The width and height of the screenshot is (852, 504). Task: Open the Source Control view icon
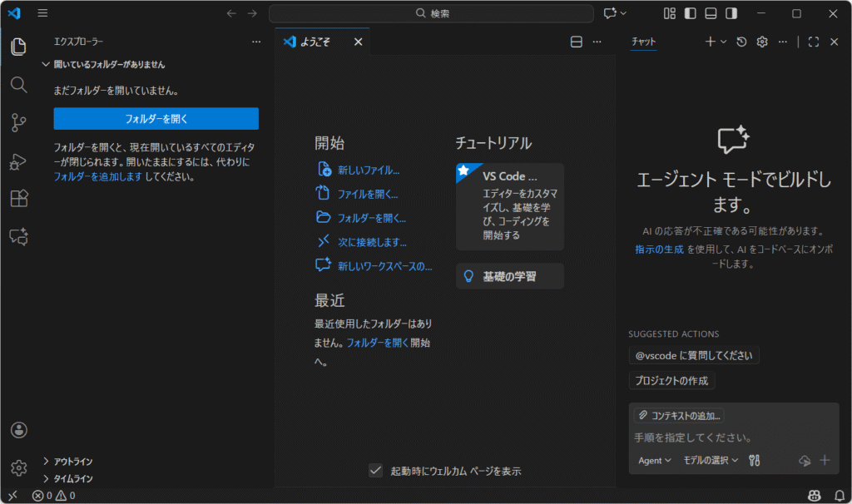click(18, 123)
